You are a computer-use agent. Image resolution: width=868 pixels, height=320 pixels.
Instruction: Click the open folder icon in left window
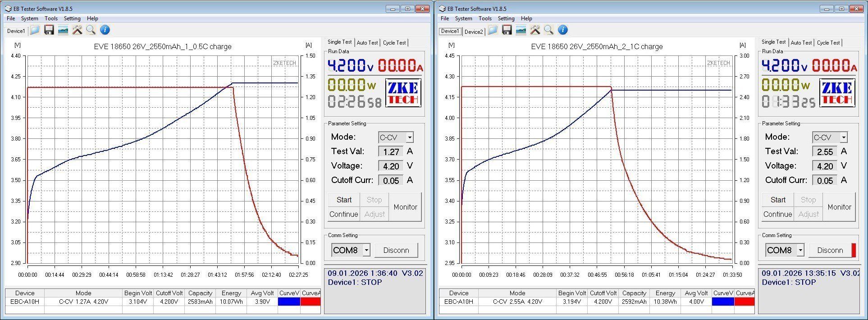(x=35, y=30)
